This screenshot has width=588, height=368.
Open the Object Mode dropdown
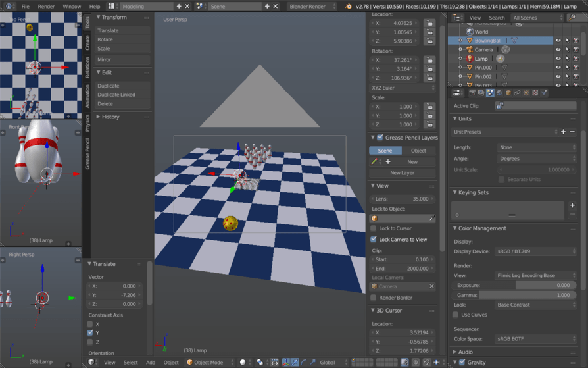tap(210, 362)
